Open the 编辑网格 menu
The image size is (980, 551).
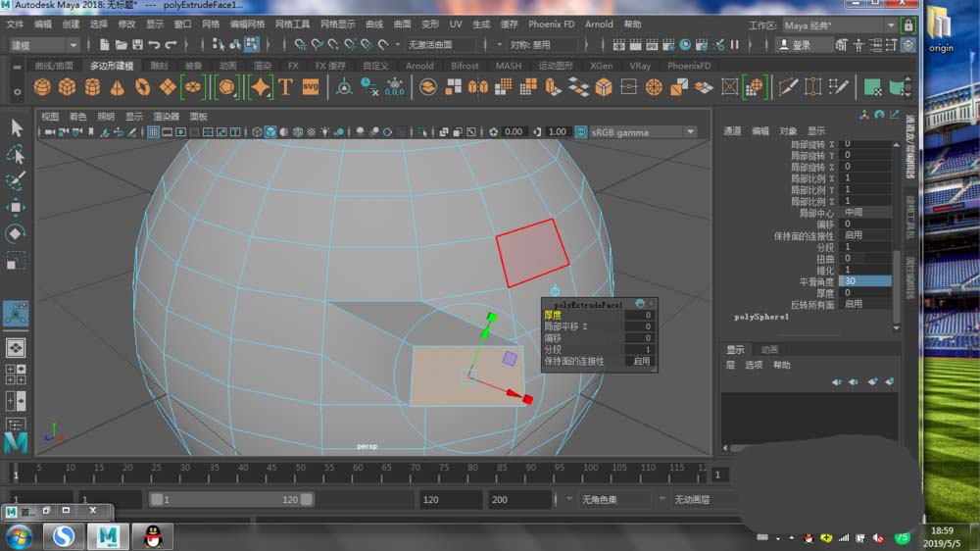[x=247, y=24]
